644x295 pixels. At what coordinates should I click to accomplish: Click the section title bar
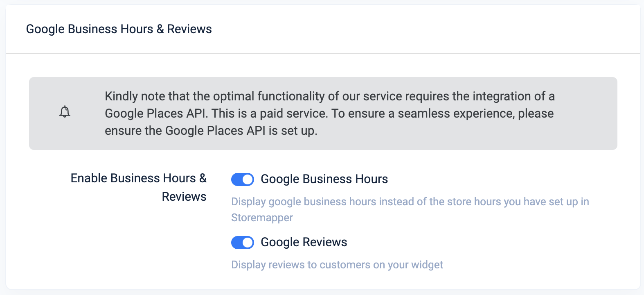[x=322, y=29]
